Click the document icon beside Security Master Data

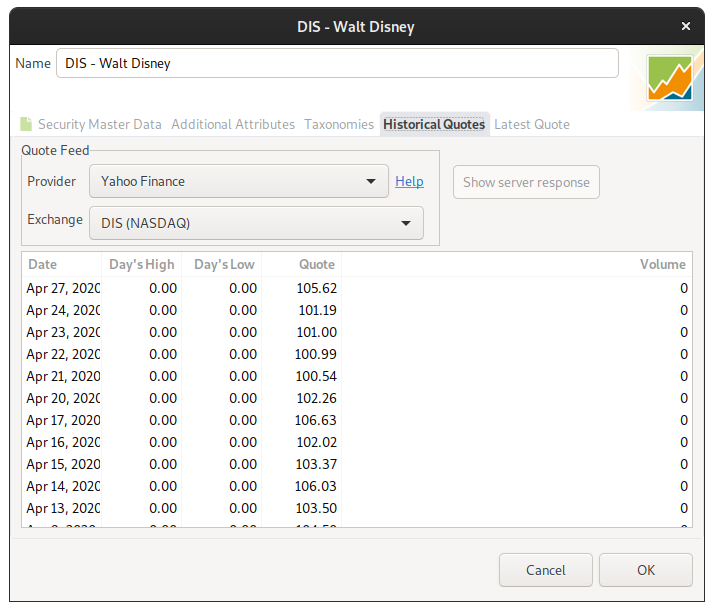26,124
